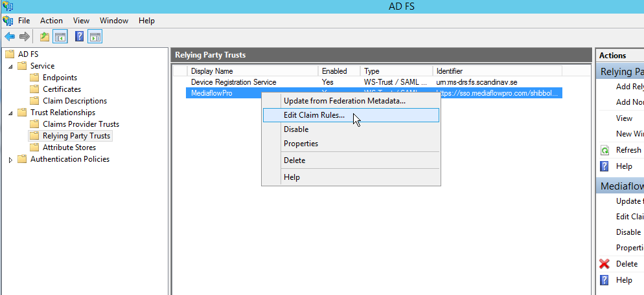The width and height of the screenshot is (644, 295).
Task: Select Update from Federation Metadata menu entry
Action: point(344,100)
